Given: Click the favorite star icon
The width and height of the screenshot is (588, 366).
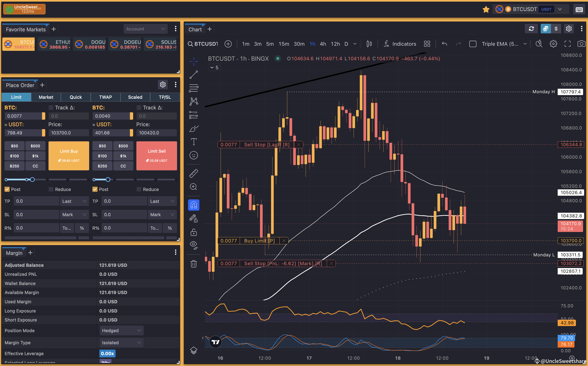Looking at the screenshot, I should tap(486, 9).
